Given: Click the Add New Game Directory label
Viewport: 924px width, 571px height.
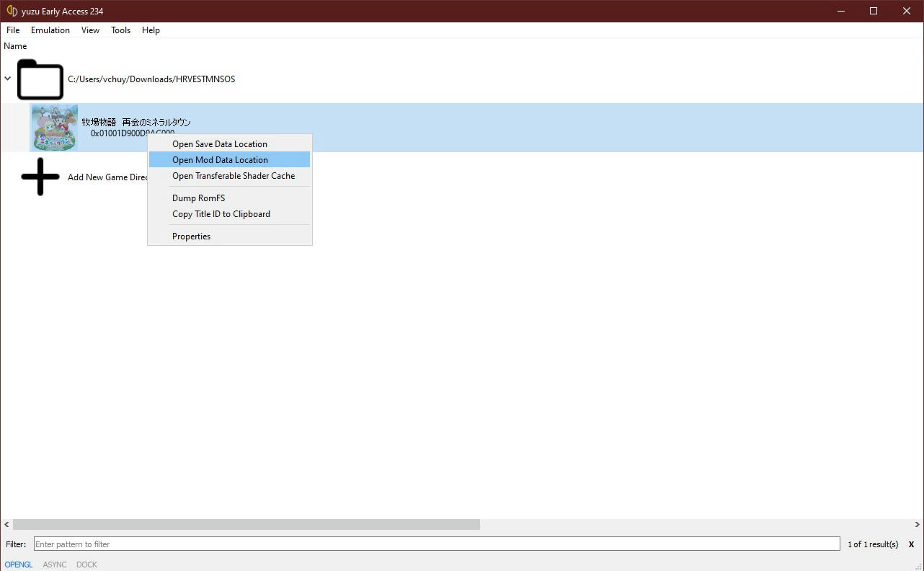Looking at the screenshot, I should [x=107, y=177].
